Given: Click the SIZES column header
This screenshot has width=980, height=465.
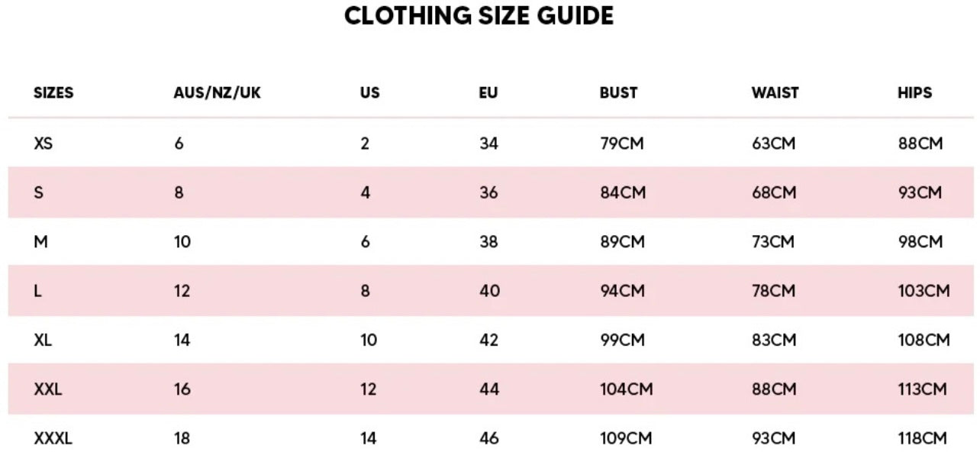Looking at the screenshot, I should click(53, 93).
